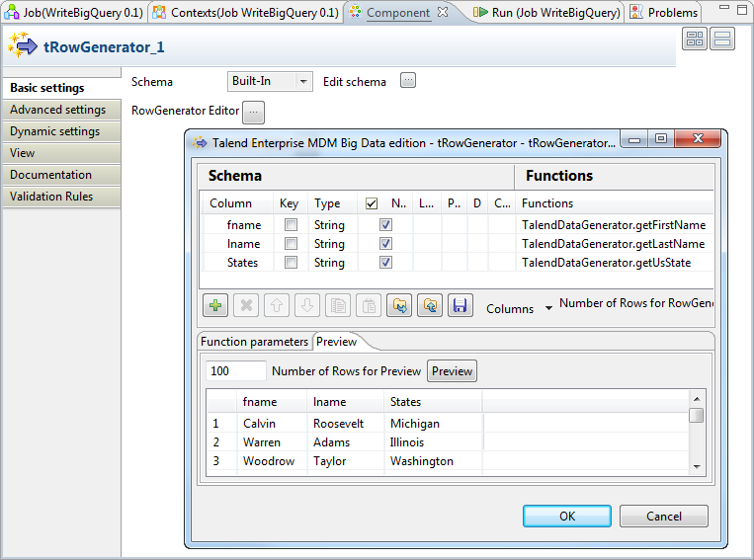Click the TalendDataGenerator.getFirstName function cell

(614, 225)
